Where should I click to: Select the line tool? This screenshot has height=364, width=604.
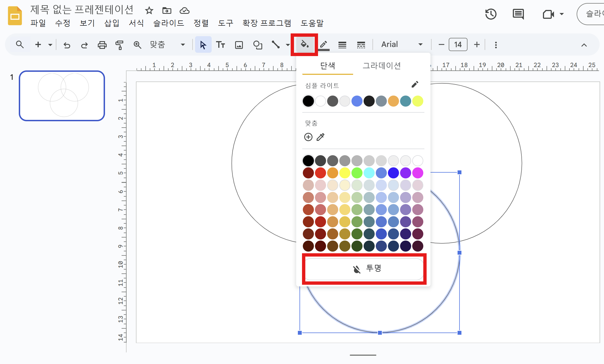(276, 44)
